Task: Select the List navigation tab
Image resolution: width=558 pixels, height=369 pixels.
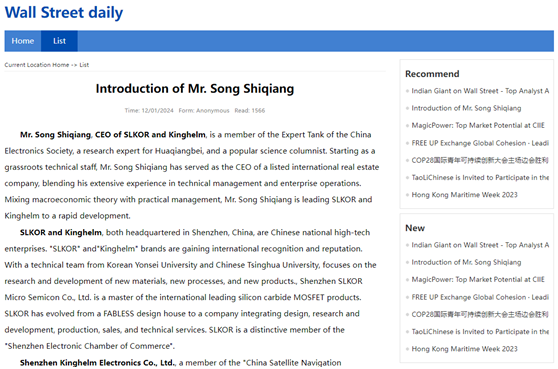Action: [59, 41]
